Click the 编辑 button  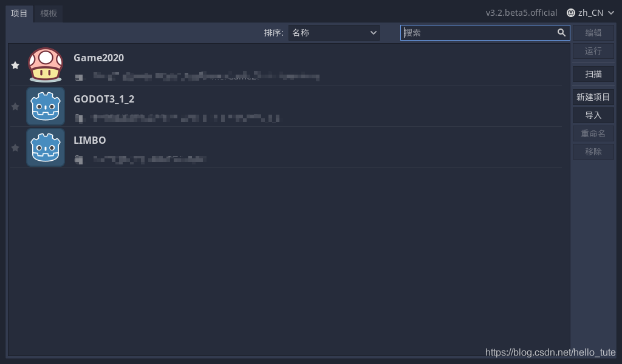593,33
